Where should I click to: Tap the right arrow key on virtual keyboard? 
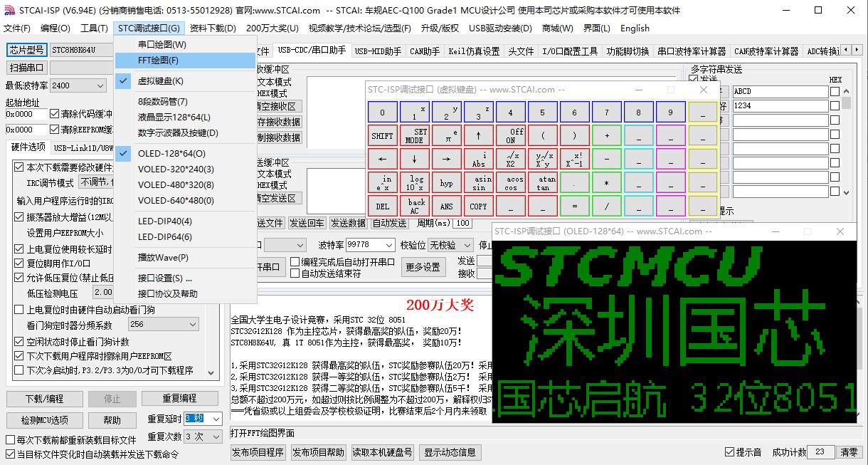pos(446,159)
